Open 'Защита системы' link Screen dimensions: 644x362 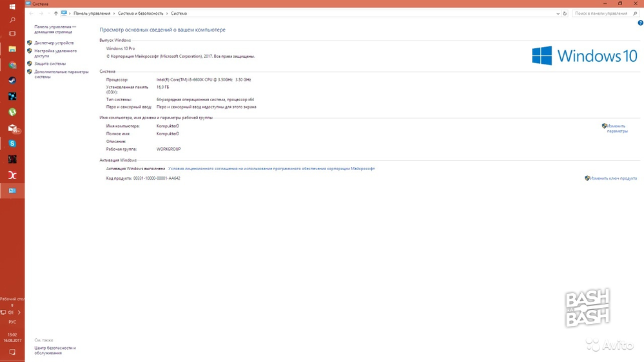click(x=50, y=64)
